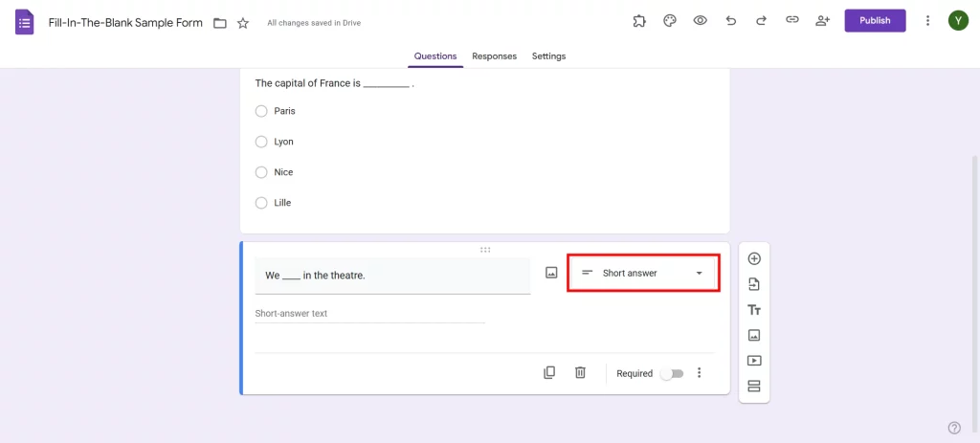Copy responder link icon
Screen dimensions: 980x443
pos(791,21)
